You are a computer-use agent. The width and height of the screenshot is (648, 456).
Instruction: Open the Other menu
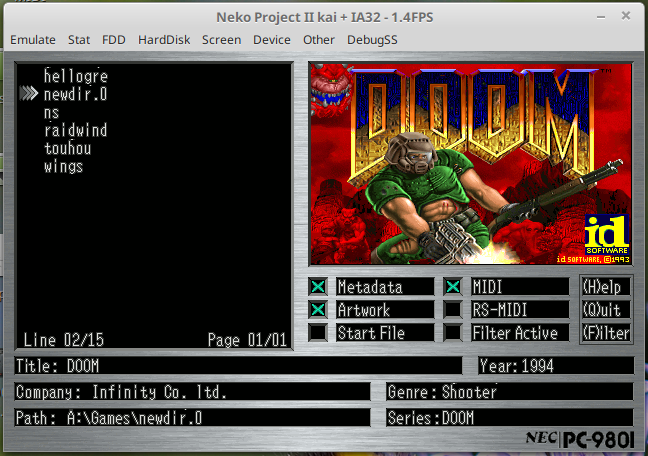319,40
